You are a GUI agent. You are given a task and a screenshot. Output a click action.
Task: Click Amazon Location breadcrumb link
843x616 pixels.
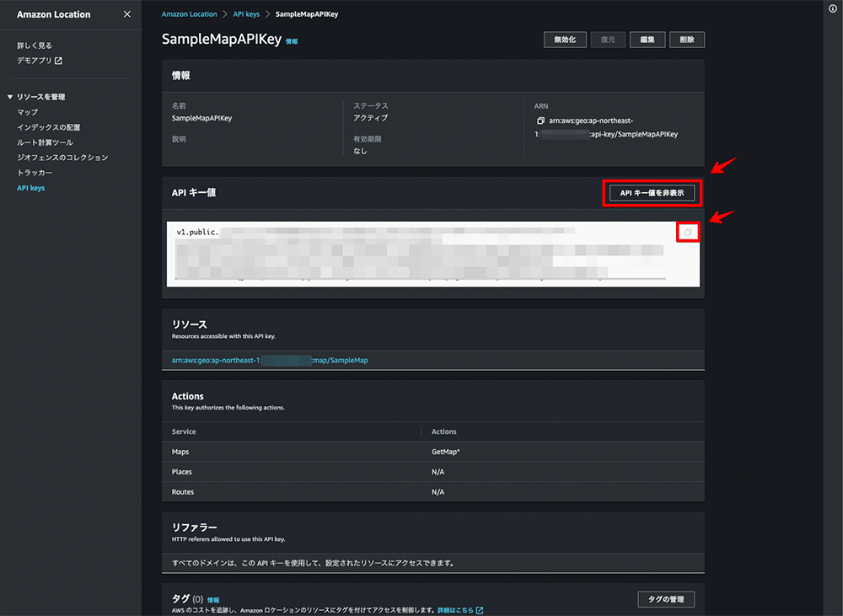189,14
